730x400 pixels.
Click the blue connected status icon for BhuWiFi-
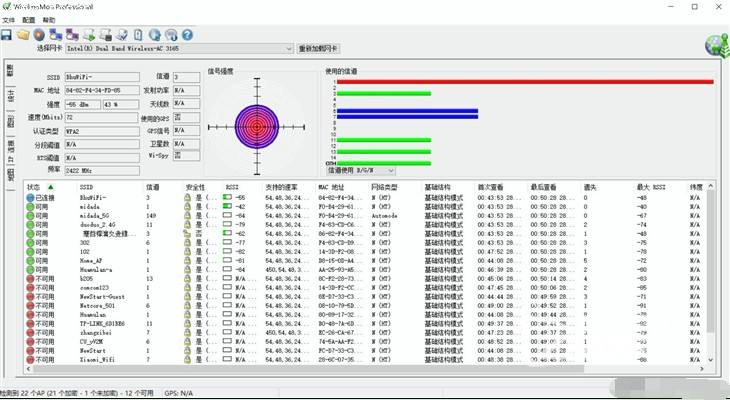pos(30,198)
